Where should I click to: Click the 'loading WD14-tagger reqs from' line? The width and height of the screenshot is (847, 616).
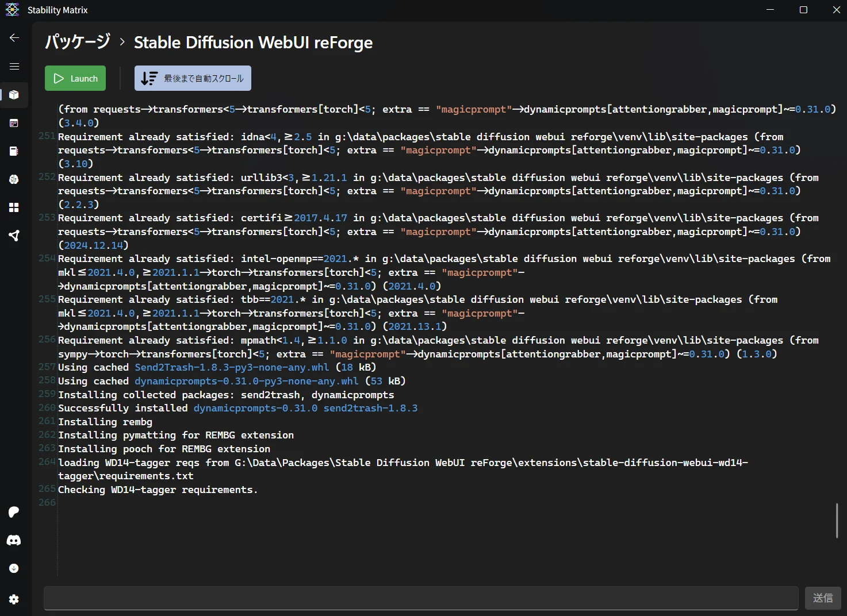(403, 469)
